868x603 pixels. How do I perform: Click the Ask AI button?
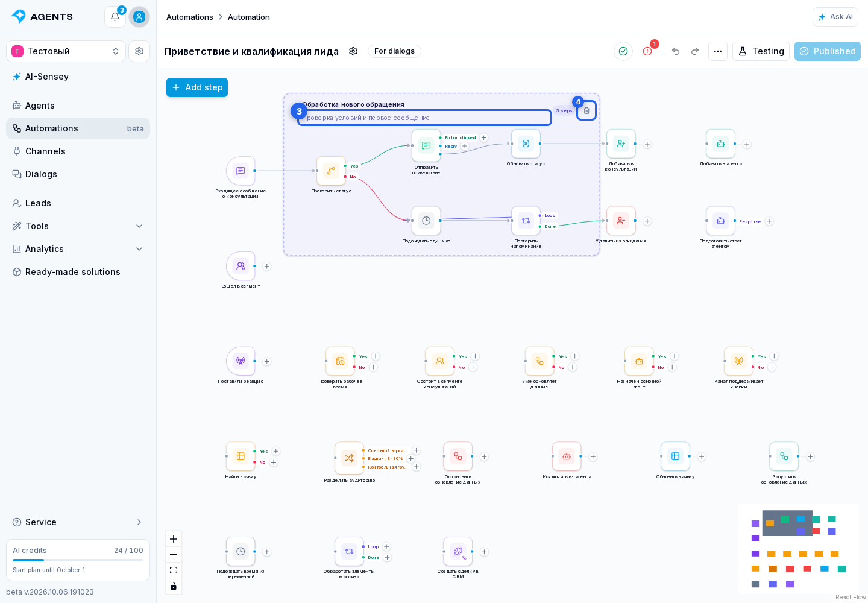835,17
